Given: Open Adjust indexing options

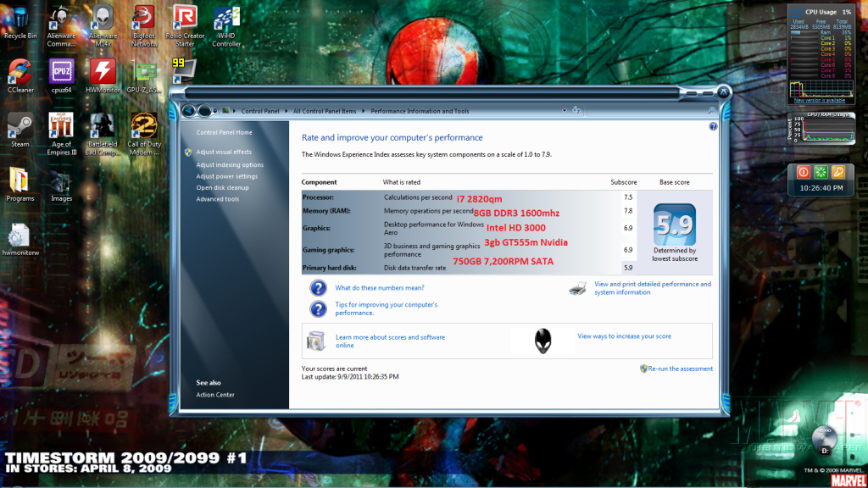Looking at the screenshot, I should tap(230, 165).
